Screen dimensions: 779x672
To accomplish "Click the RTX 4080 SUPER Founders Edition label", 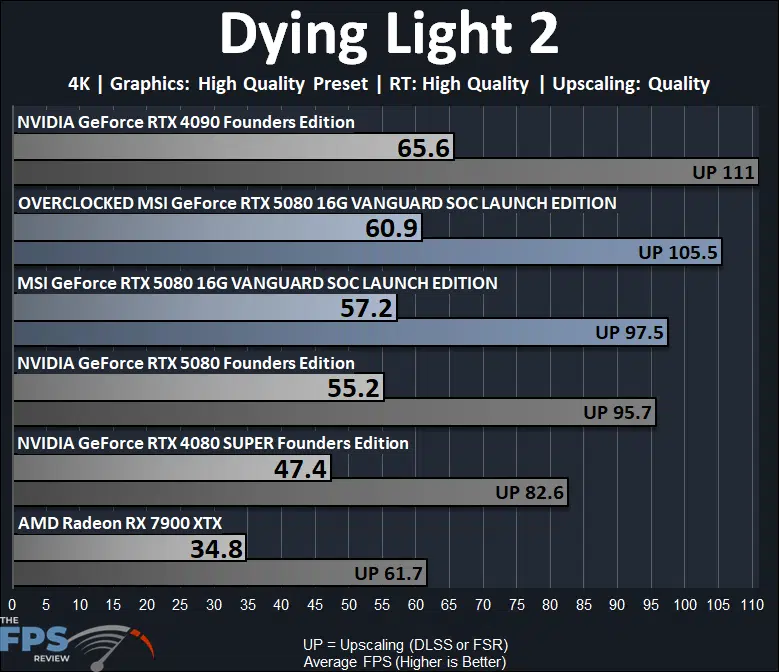I will coord(213,443).
